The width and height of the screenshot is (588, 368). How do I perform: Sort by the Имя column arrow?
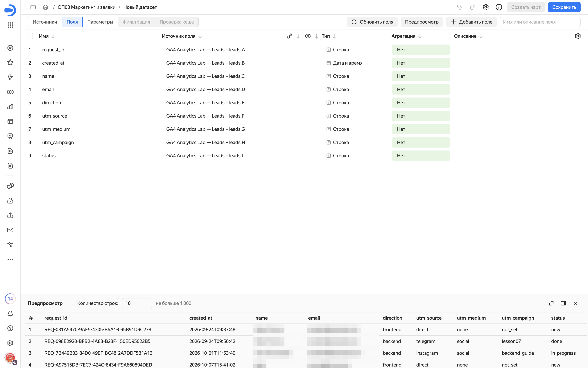point(53,36)
